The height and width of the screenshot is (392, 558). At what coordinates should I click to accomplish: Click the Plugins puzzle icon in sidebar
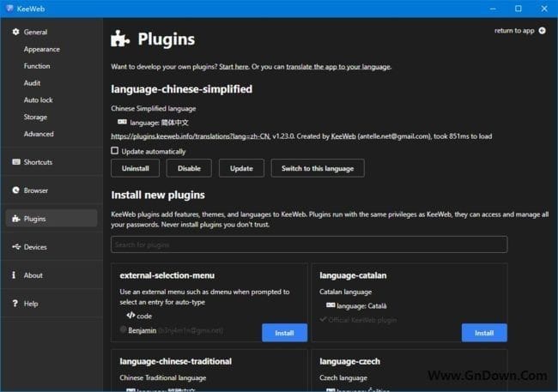coord(15,219)
